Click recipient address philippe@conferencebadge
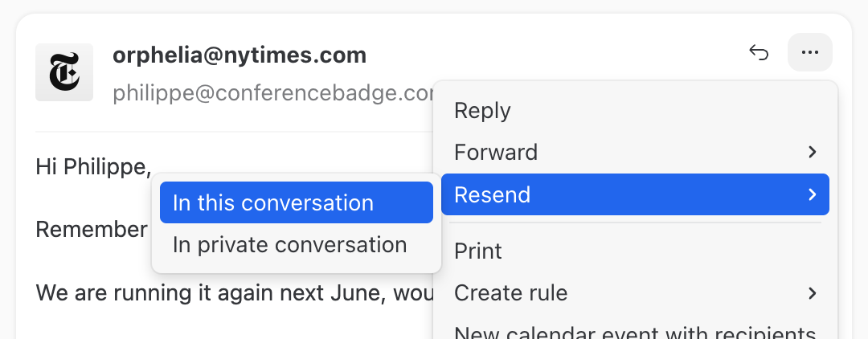This screenshot has height=339, width=868. tap(273, 92)
